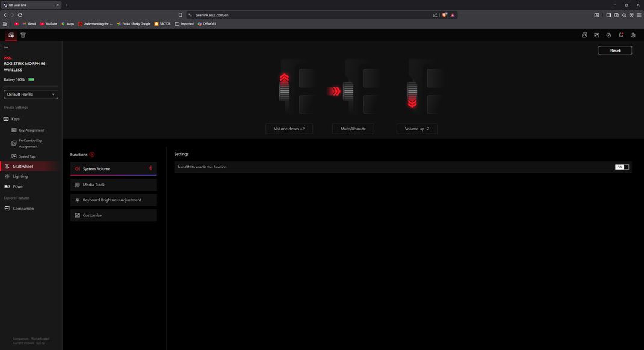Select the System Volume function
Screen dimensions: 644x350
point(114,168)
